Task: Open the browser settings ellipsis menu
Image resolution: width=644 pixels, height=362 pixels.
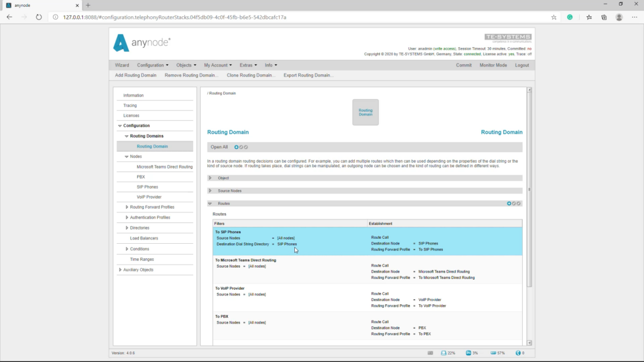Action: [x=635, y=17]
